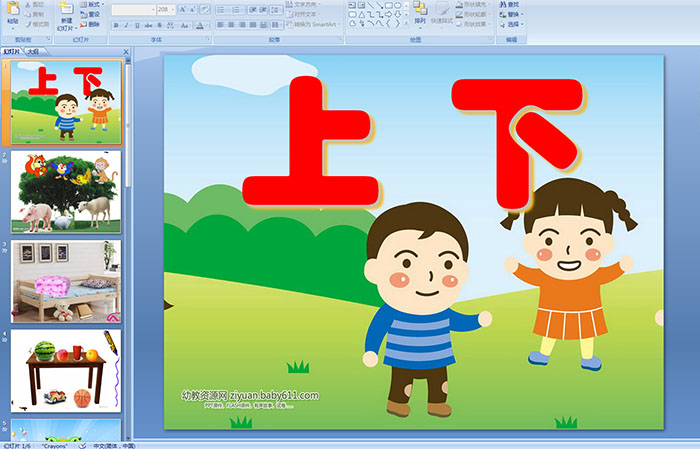This screenshot has height=449, width=700.
Task: Select the Oval shape tool
Action: 397,5
